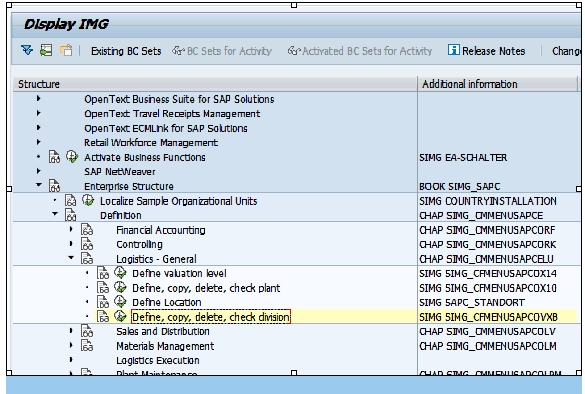Viewport: 585px width, 394px height.
Task: Select the Logistics Execution entry
Action: tap(158, 360)
